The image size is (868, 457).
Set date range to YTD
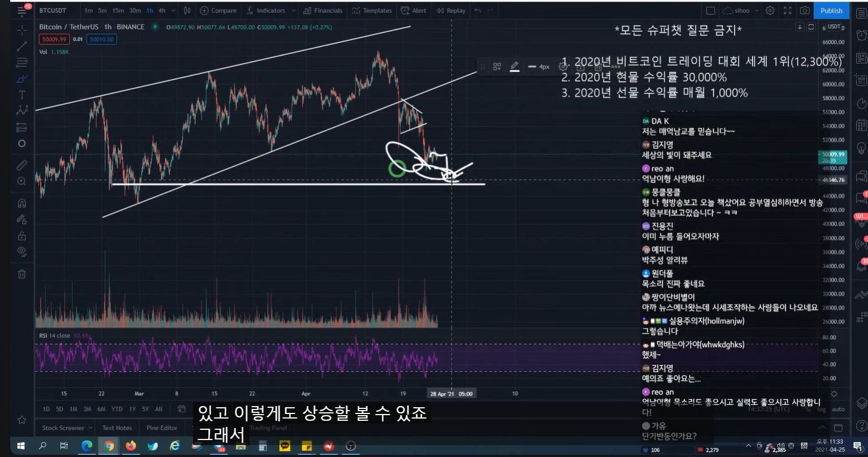click(x=117, y=409)
